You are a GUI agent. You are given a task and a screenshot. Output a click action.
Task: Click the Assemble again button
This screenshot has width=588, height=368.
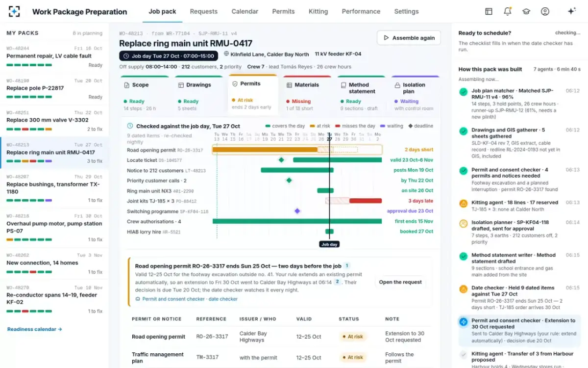click(x=409, y=38)
